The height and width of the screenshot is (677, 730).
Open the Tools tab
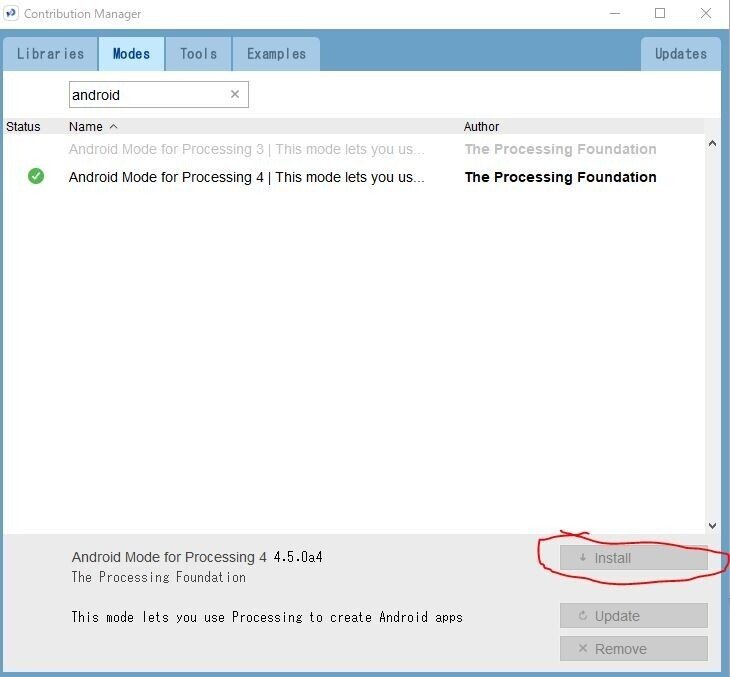[198, 54]
